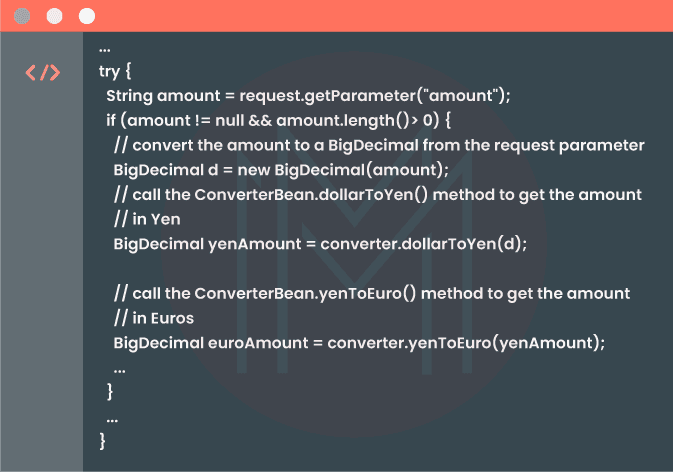Click the "convert the amount to a BigDecimal" comment
Screen dimensions: 673x472
coord(379,145)
